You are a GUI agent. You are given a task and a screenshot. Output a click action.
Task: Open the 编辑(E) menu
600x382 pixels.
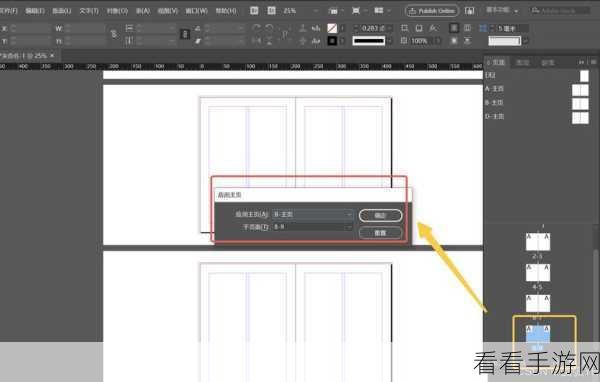[x=35, y=11]
